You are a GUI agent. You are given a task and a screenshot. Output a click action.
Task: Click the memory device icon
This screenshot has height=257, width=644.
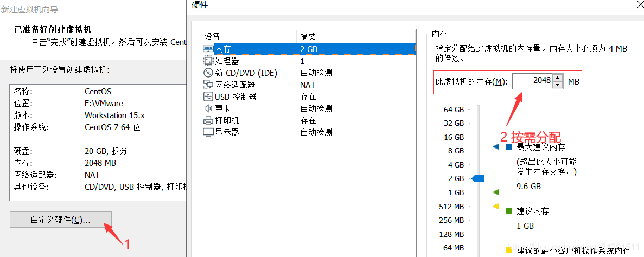pos(208,49)
